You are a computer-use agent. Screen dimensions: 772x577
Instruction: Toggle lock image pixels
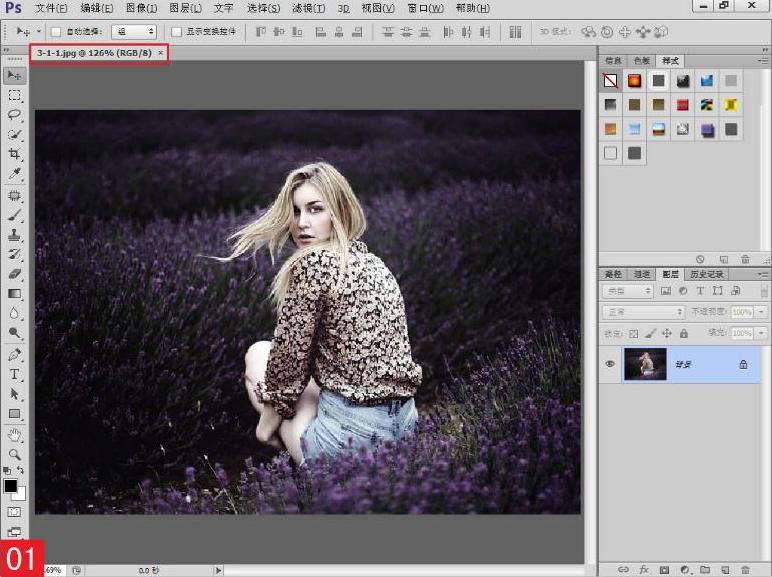[x=650, y=333]
